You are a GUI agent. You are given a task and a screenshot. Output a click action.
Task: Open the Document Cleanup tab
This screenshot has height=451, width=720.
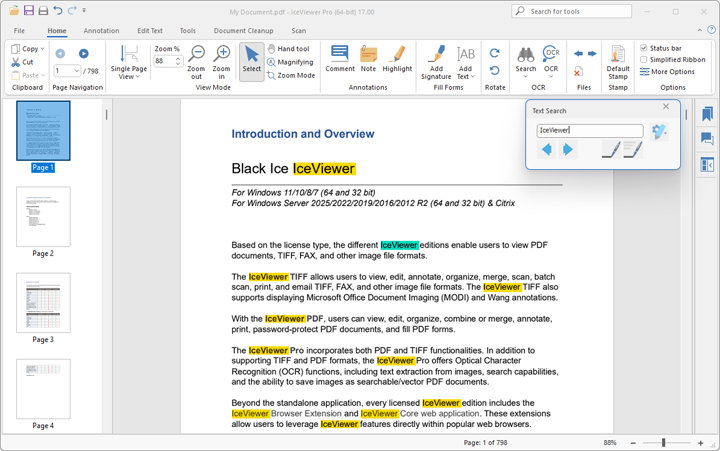click(243, 31)
